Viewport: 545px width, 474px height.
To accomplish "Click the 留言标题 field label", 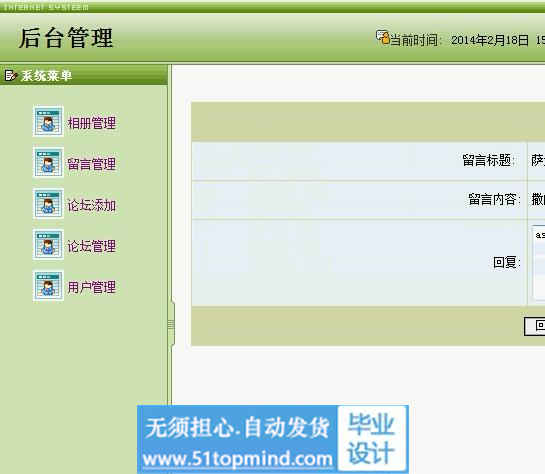I will pos(488,160).
